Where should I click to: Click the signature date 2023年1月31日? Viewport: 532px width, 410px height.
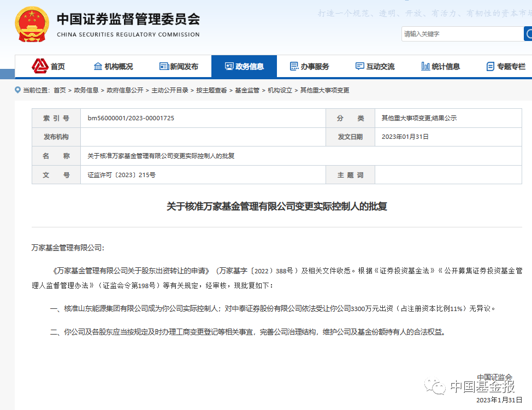499,400
